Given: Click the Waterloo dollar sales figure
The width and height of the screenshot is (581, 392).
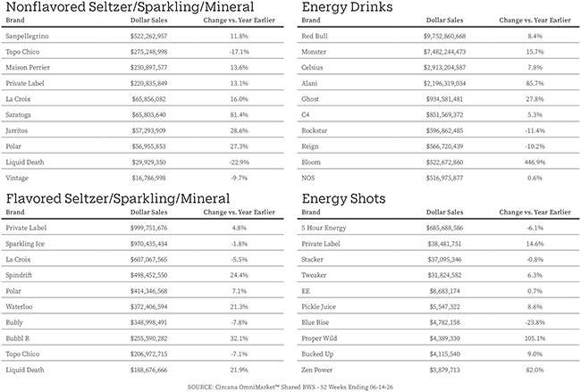Looking at the screenshot, I should tap(148, 306).
